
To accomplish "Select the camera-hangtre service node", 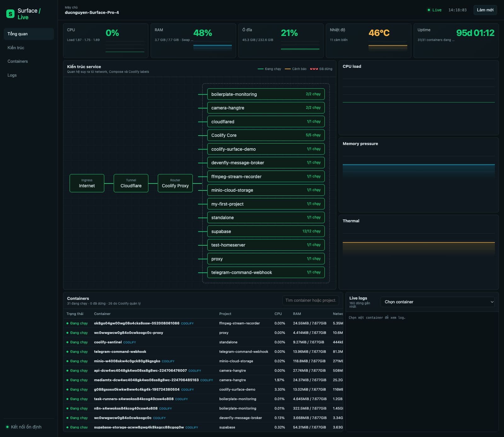I will pos(266,108).
